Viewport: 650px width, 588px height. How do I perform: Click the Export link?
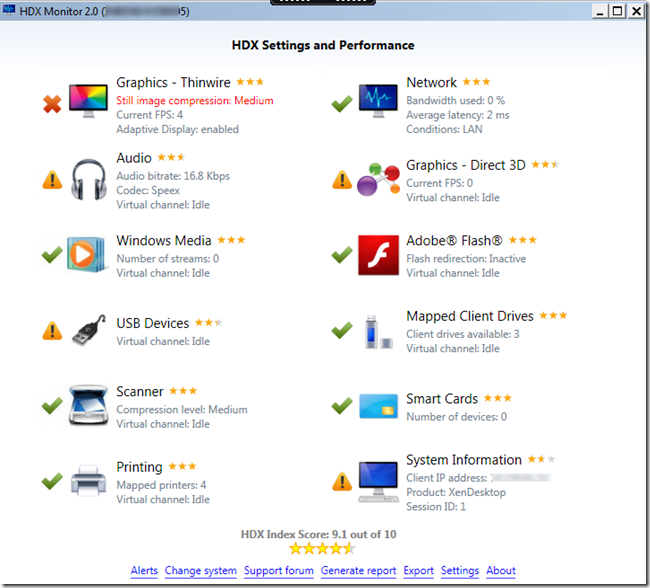pyautogui.click(x=419, y=571)
